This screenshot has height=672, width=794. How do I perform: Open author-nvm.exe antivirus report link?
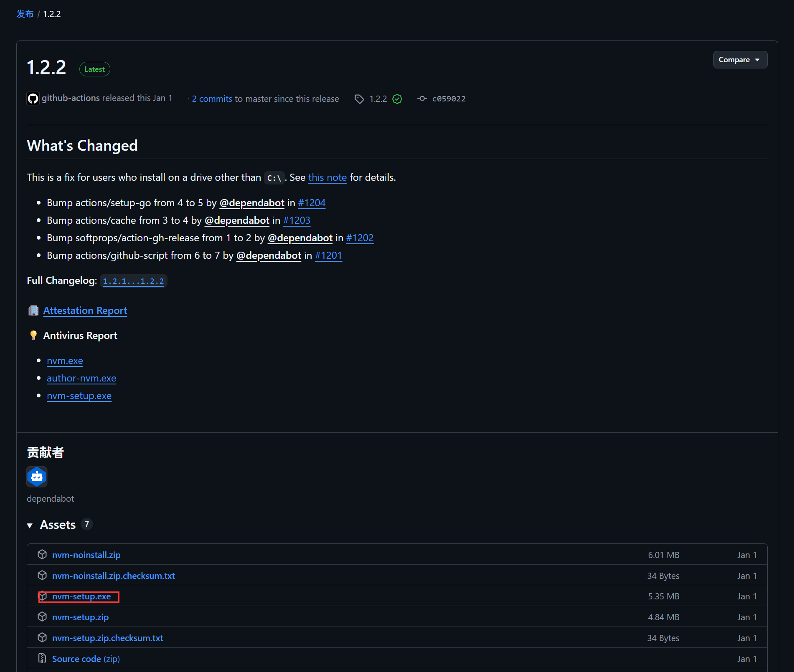(81, 378)
